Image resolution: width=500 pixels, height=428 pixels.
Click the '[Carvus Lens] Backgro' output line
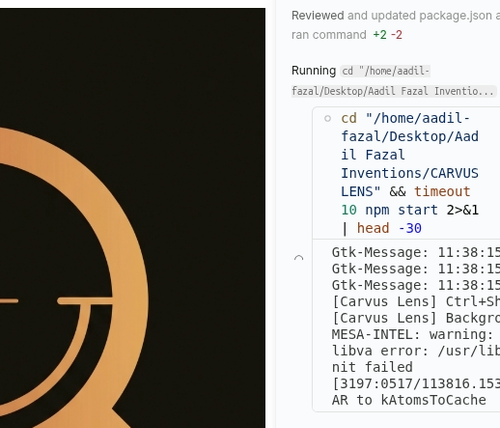416,318
